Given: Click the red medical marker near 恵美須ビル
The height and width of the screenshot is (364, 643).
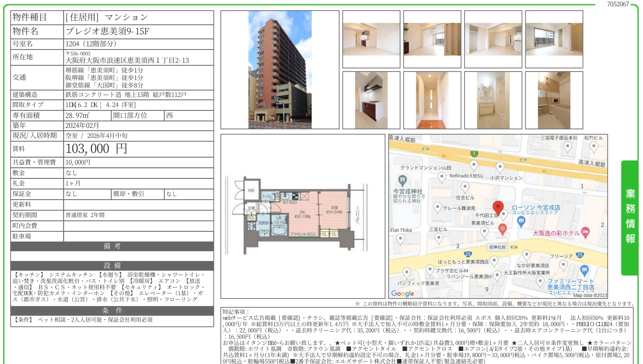Looking at the screenshot, I should pos(502,229).
